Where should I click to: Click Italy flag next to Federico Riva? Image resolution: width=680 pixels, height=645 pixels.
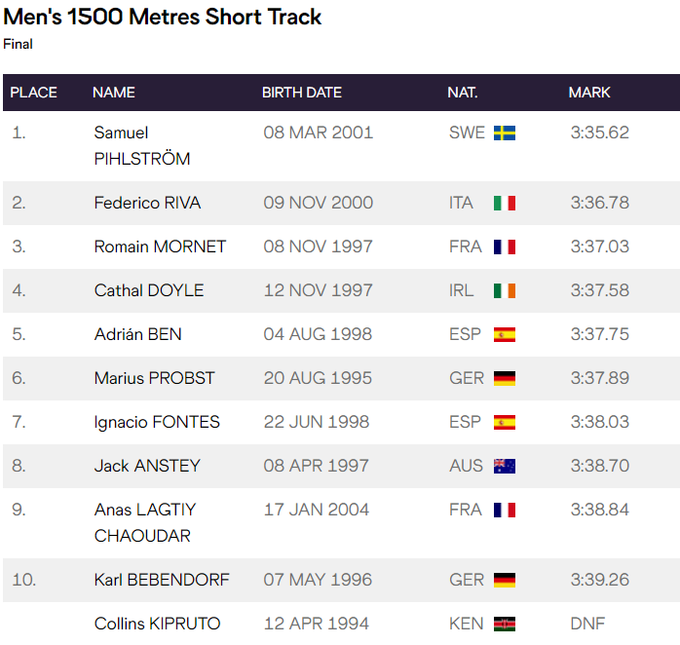504,203
